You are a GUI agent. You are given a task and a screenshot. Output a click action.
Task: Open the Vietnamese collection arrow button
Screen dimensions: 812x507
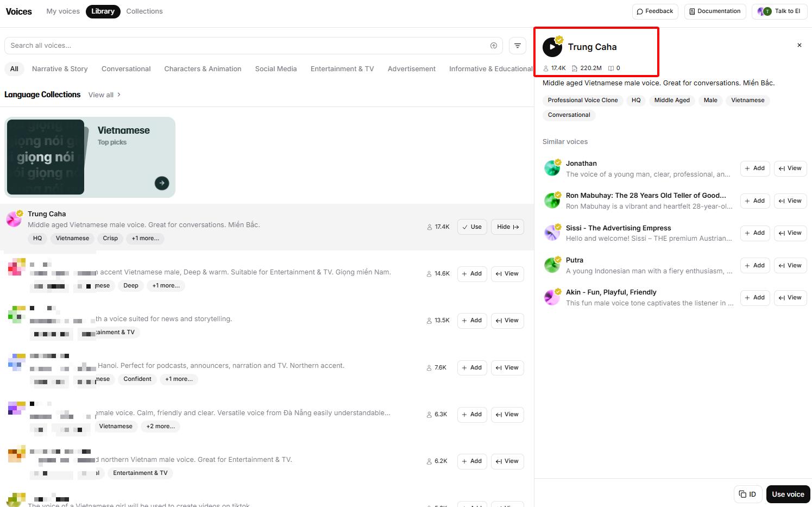pos(162,183)
